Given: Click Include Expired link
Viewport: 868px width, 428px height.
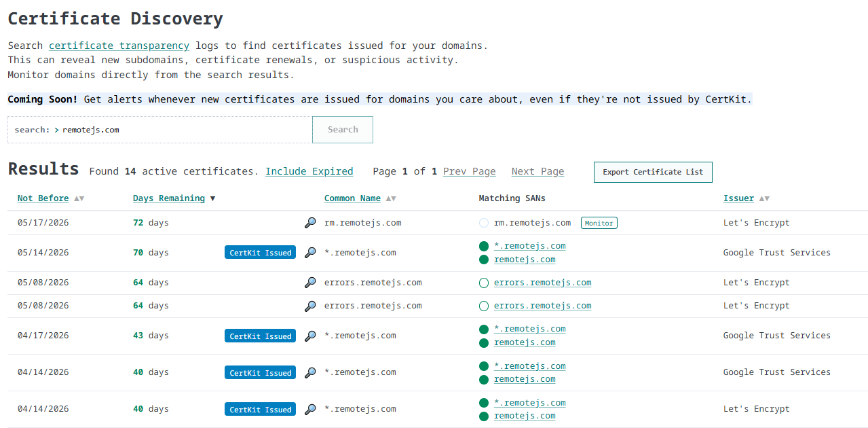Looking at the screenshot, I should tap(309, 171).
